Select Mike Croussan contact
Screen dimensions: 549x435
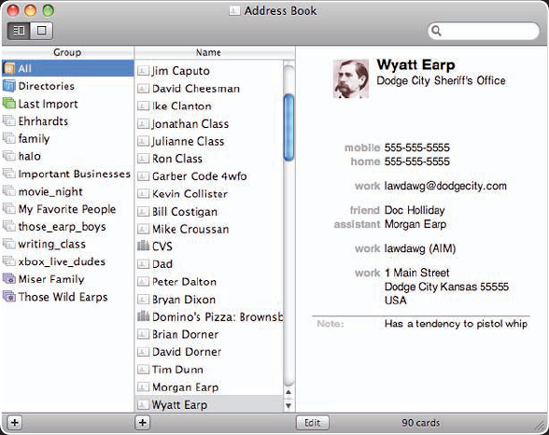point(209,229)
